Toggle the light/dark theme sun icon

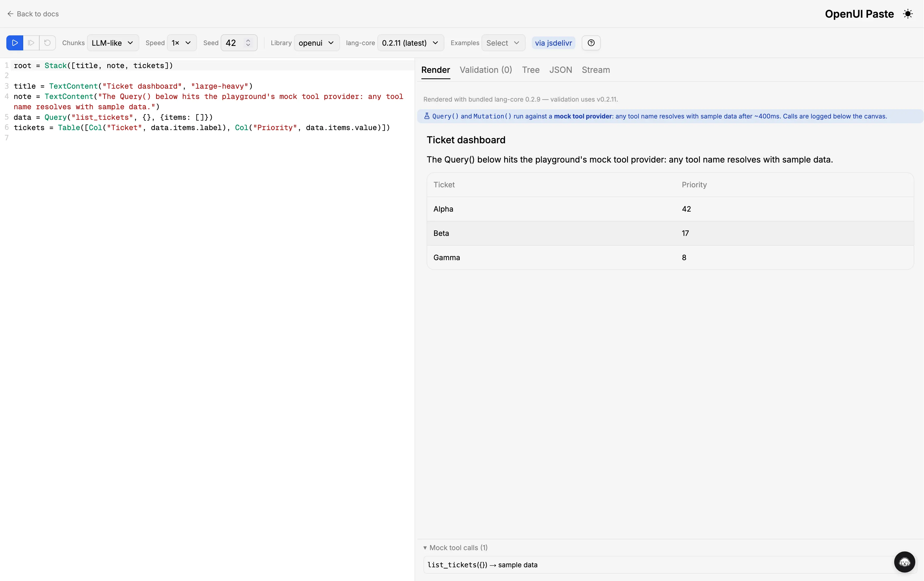click(x=908, y=14)
